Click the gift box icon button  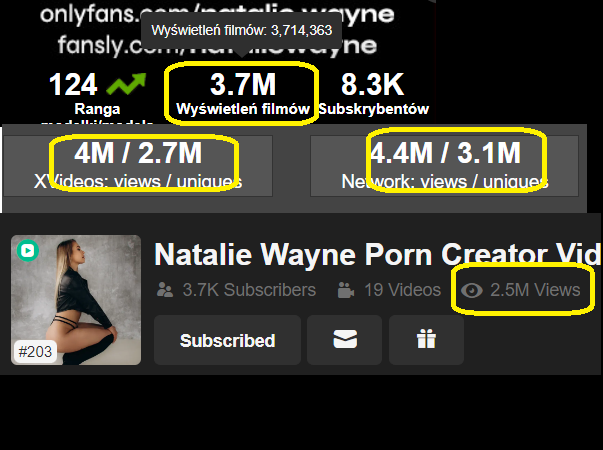426,340
